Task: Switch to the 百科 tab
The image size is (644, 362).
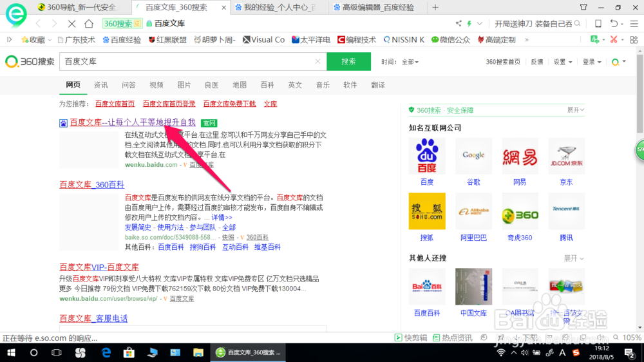Action: point(267,85)
